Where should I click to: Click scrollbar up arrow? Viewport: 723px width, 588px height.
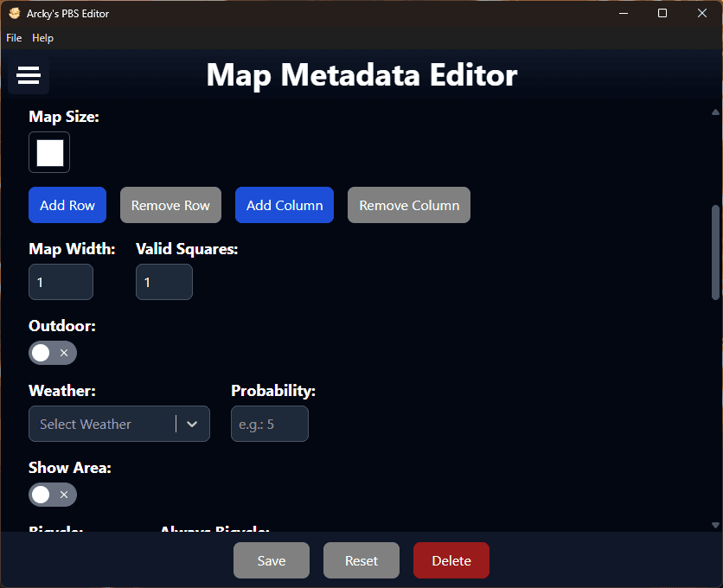click(x=715, y=112)
